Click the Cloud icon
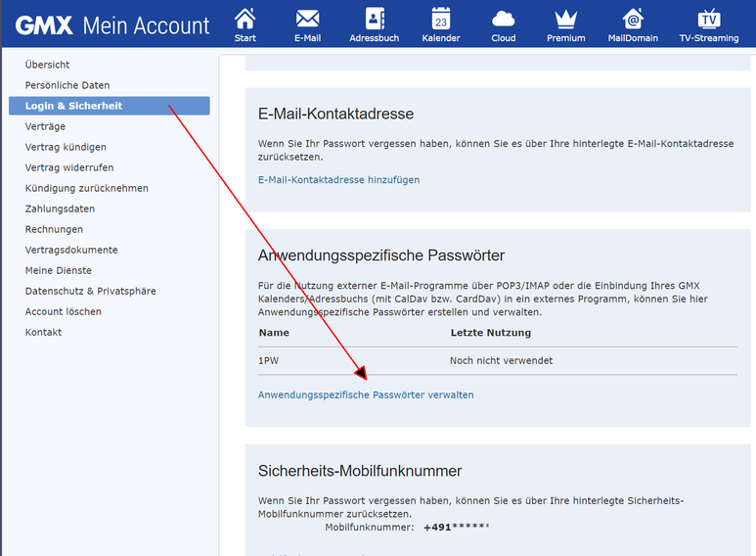The image size is (756, 556). (504, 20)
